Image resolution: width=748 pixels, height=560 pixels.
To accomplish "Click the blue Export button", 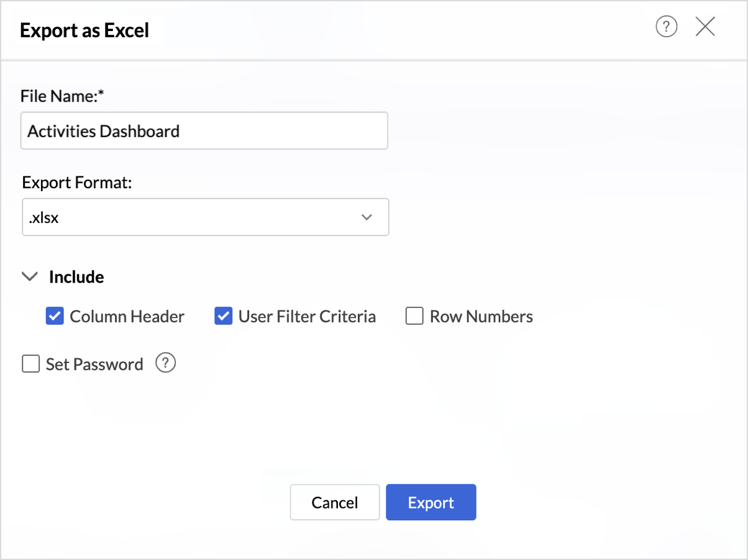I will [431, 502].
